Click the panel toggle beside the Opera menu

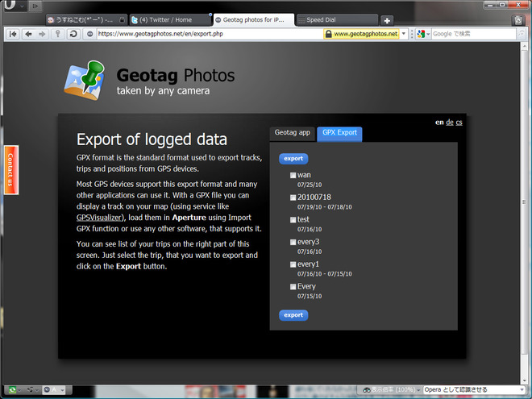35,6
